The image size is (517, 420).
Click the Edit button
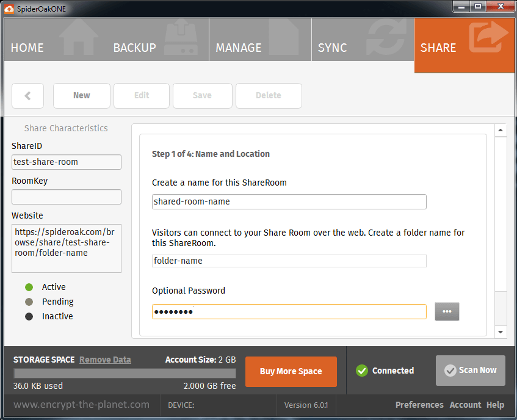pos(142,96)
